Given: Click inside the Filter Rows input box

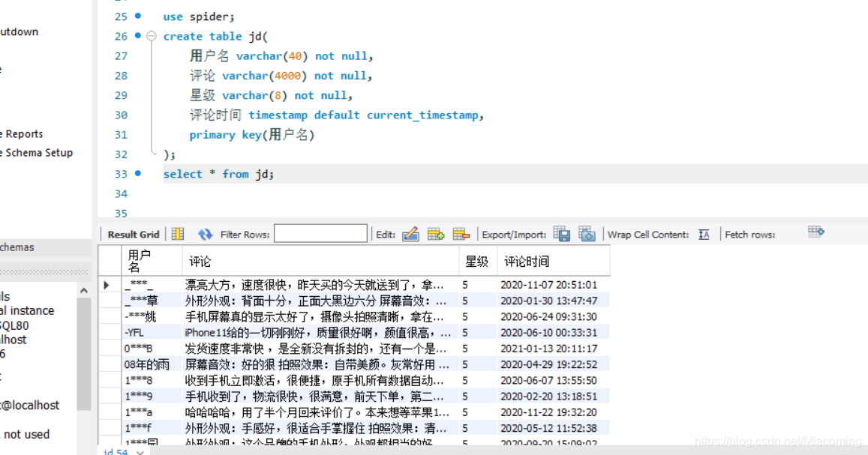Looking at the screenshot, I should (x=321, y=234).
